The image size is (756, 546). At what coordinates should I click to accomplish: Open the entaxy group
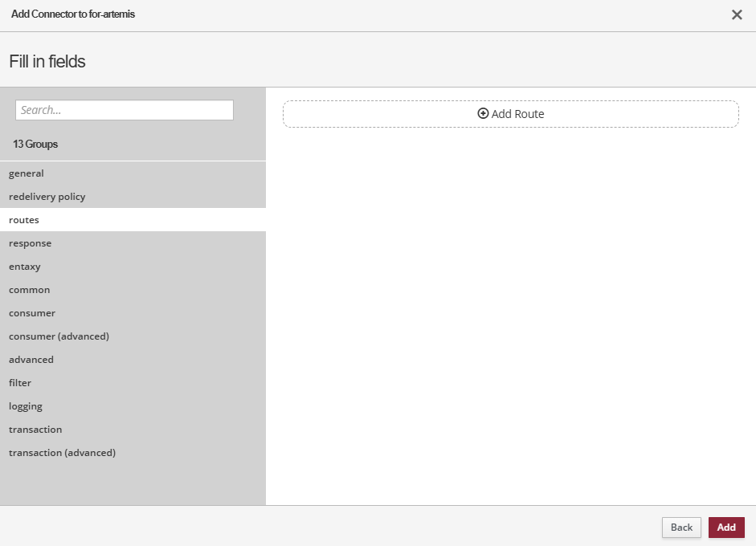click(25, 267)
